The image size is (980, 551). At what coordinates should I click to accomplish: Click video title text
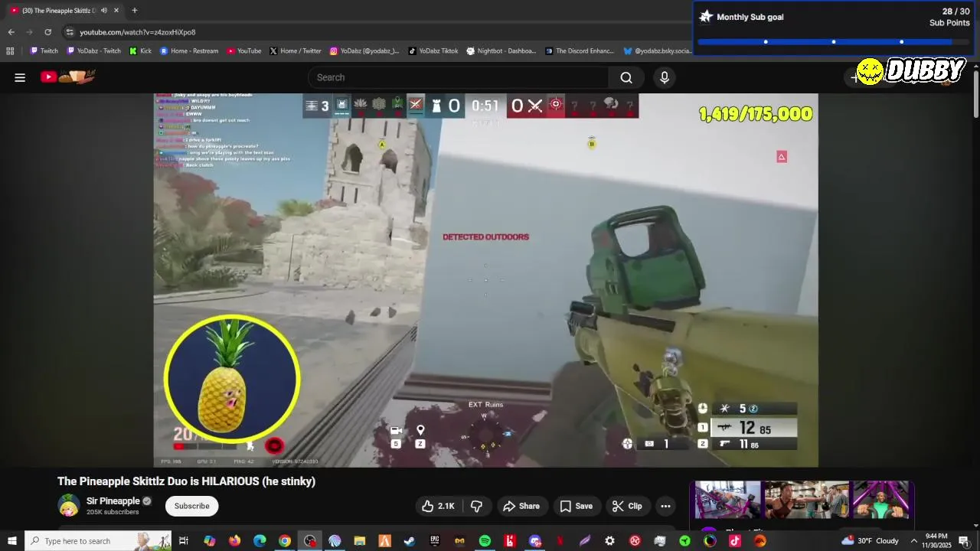tap(186, 481)
